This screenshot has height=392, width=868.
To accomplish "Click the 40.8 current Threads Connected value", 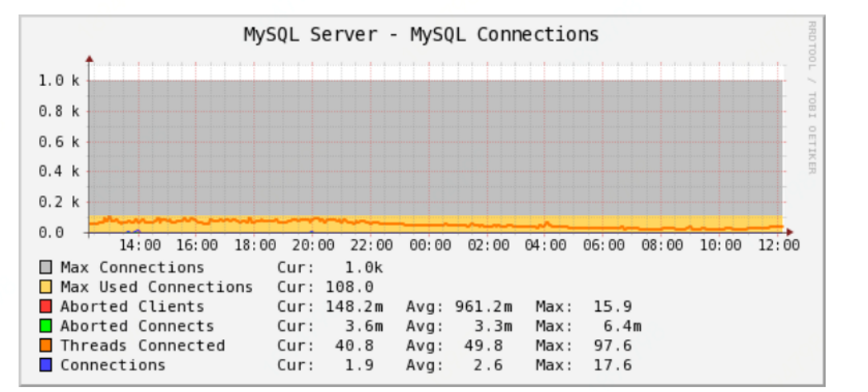I will [x=354, y=346].
